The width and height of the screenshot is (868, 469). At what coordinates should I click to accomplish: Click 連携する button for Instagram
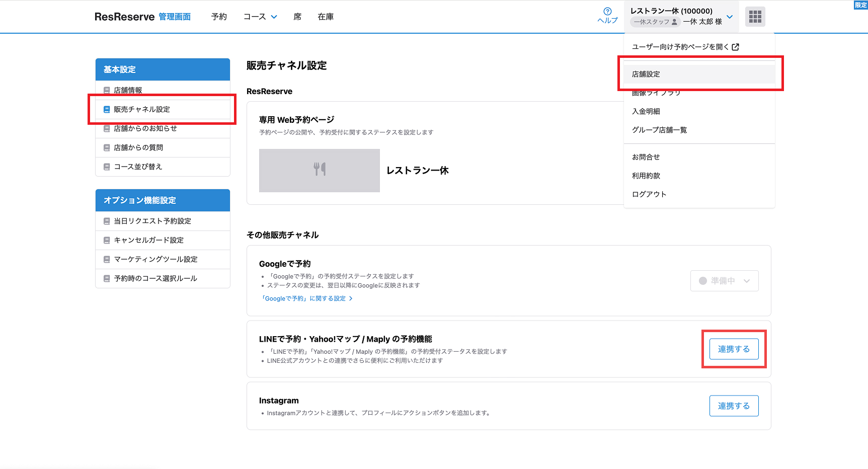point(734,406)
